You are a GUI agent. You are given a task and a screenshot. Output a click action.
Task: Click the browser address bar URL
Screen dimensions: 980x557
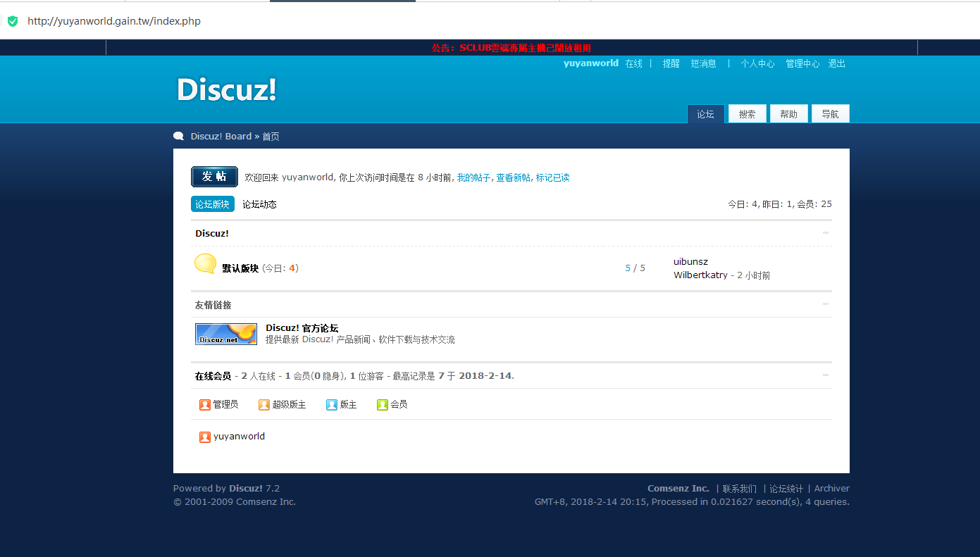114,21
